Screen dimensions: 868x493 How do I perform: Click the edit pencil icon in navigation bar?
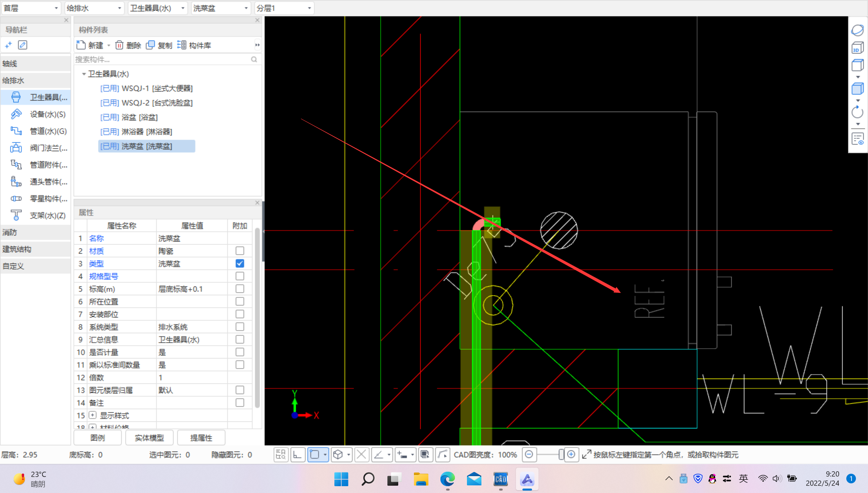click(x=23, y=45)
